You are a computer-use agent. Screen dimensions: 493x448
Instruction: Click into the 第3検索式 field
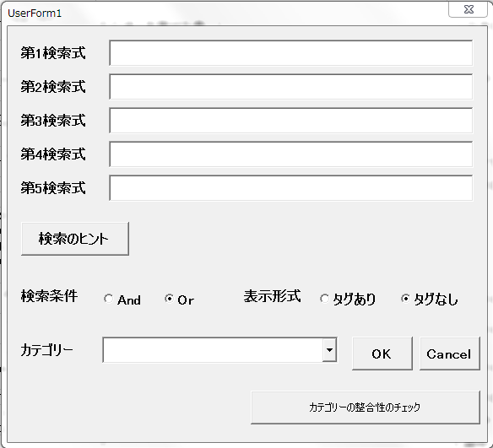point(291,121)
